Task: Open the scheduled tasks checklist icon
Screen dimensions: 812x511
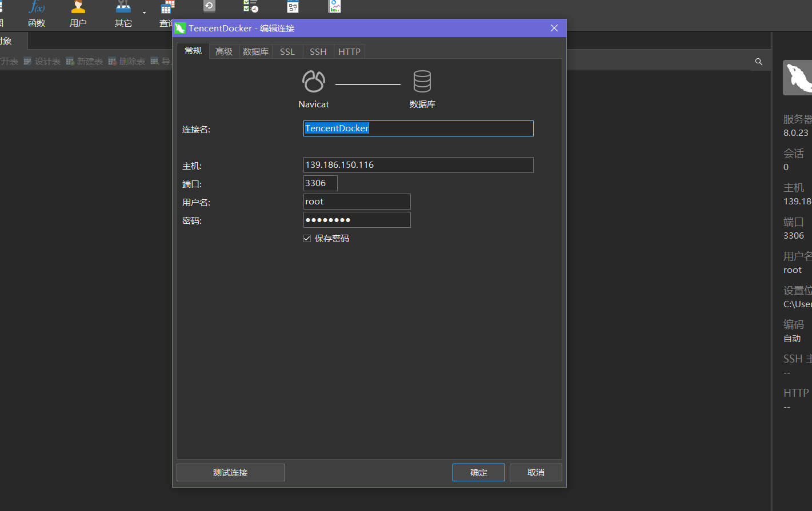Action: [250, 7]
